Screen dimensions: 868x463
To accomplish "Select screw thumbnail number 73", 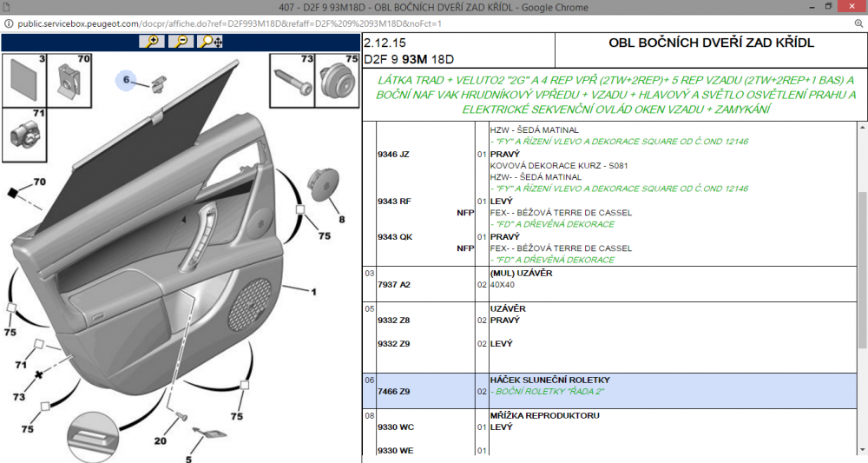I will pyautogui.click(x=292, y=80).
